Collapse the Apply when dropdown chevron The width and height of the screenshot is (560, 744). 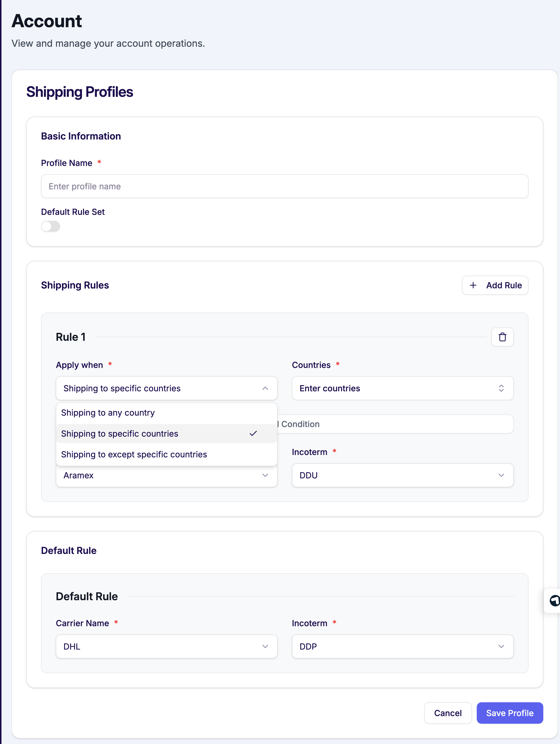(265, 388)
